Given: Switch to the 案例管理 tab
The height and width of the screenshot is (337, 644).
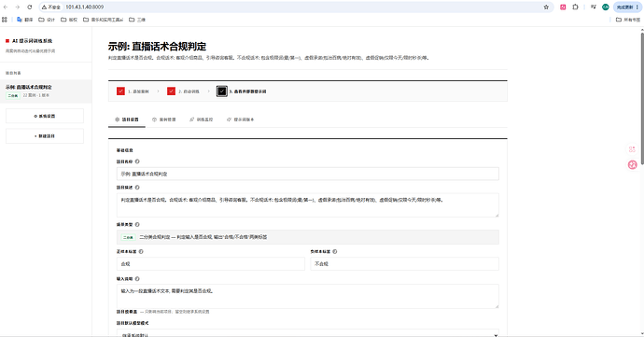Looking at the screenshot, I should coord(164,119).
